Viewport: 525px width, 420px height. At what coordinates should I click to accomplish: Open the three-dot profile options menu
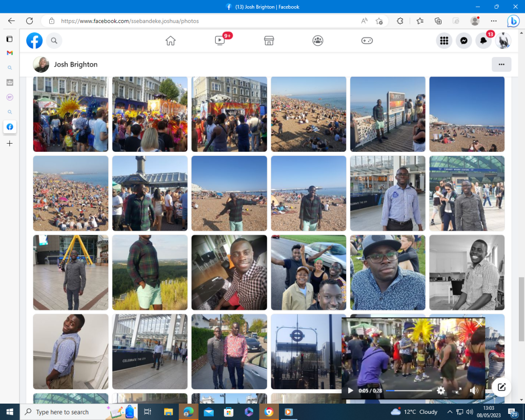coord(501,64)
